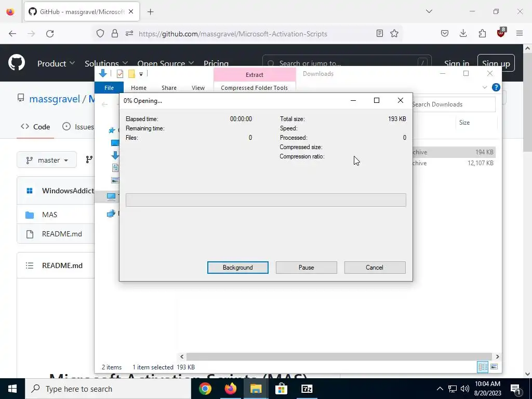Open the Share ribbon tab

coord(169,87)
